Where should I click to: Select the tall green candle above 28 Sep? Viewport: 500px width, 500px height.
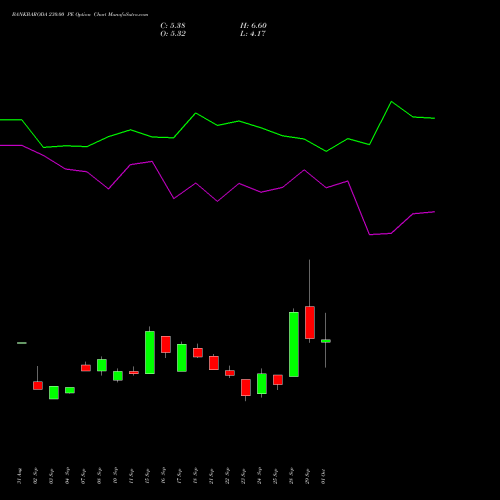coord(294,344)
